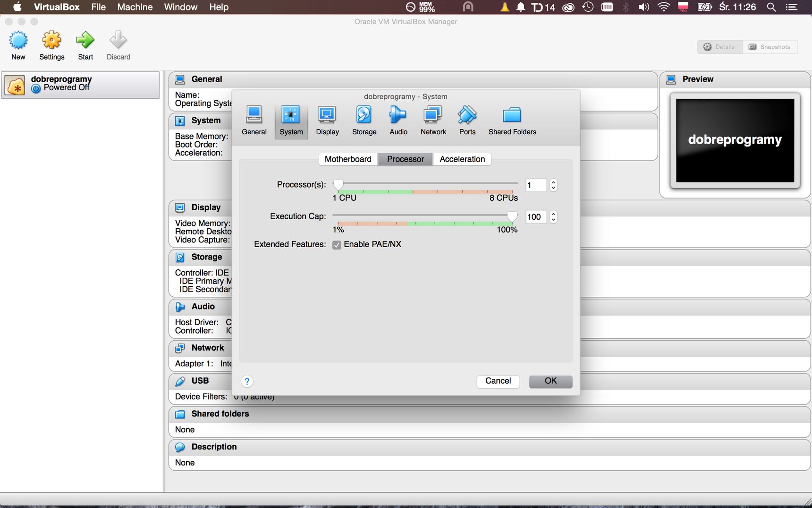Select the System settings category icon

point(291,115)
